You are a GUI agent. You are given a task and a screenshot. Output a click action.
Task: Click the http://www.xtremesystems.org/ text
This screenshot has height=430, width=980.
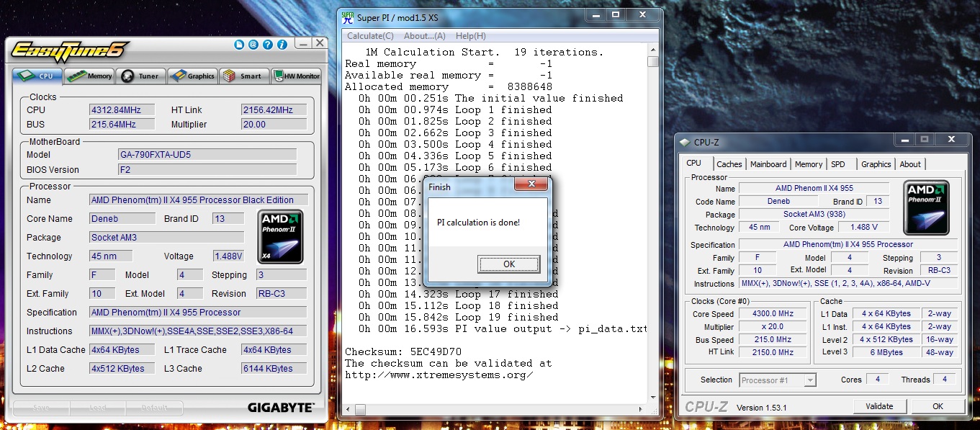point(439,375)
